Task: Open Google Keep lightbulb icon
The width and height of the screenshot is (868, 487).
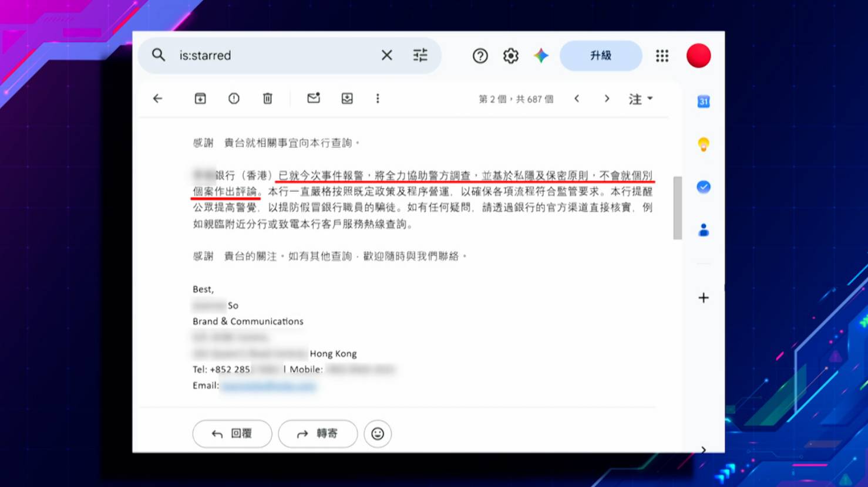Action: coord(704,144)
